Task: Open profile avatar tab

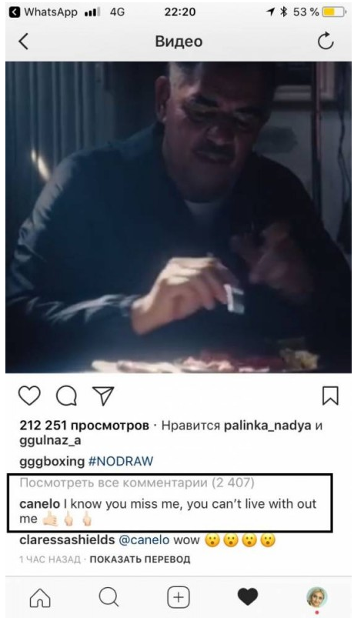Action: click(x=317, y=597)
